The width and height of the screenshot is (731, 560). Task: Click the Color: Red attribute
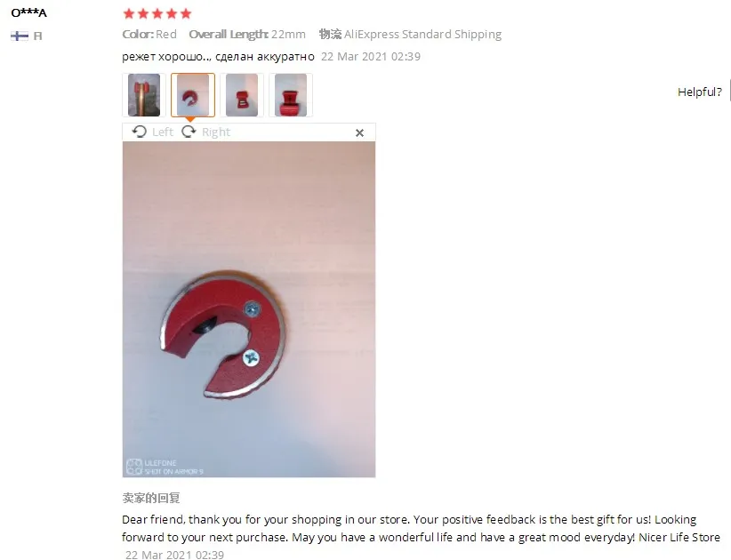click(149, 34)
